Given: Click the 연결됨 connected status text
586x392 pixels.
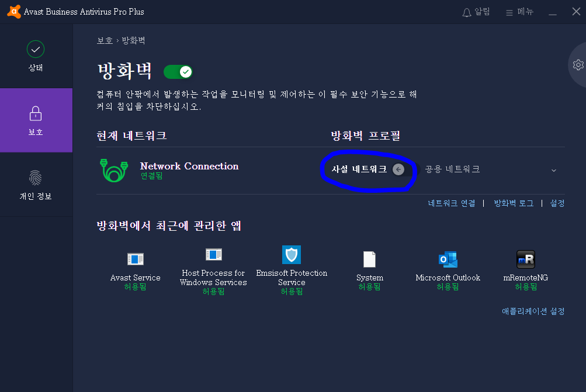Looking at the screenshot, I should coord(152,176).
